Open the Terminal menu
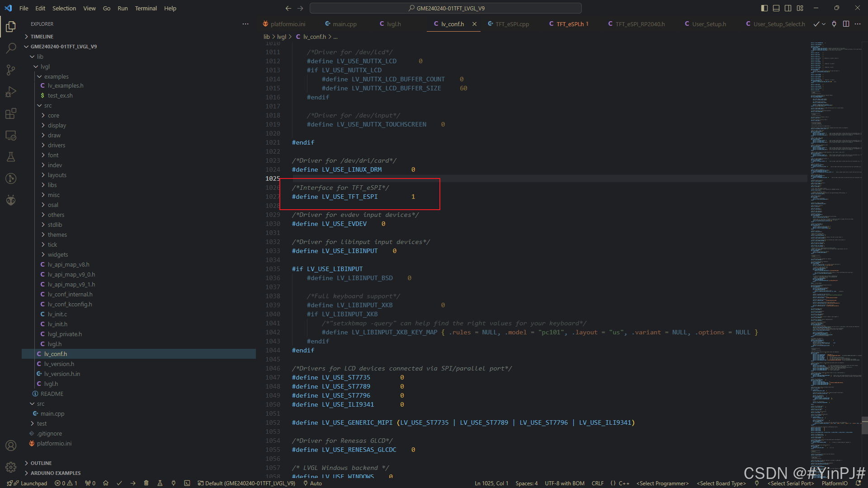Screen dimensions: 868x488 (x=146, y=8)
